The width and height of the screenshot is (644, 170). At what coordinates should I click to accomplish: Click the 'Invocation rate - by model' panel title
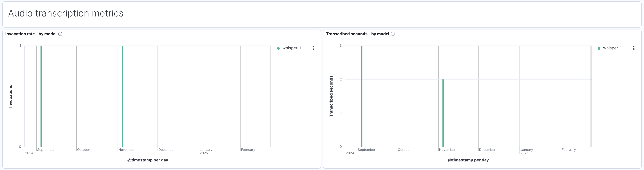click(x=31, y=34)
